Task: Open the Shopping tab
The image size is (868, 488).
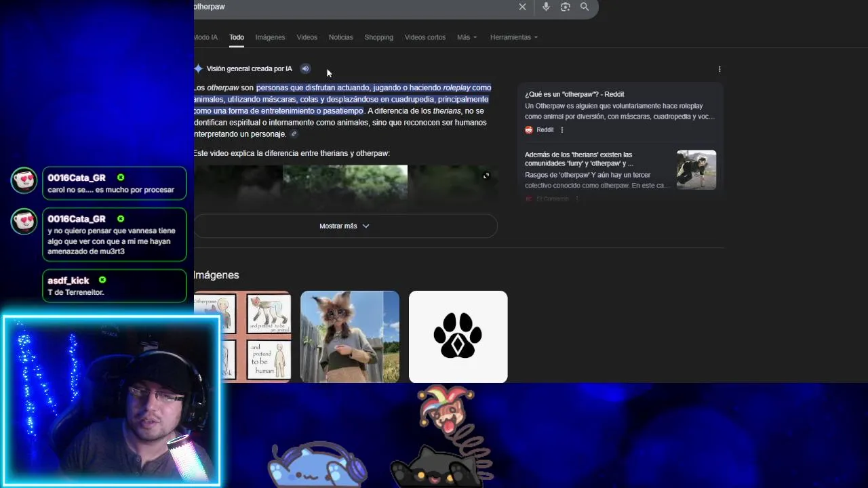Action: [378, 37]
